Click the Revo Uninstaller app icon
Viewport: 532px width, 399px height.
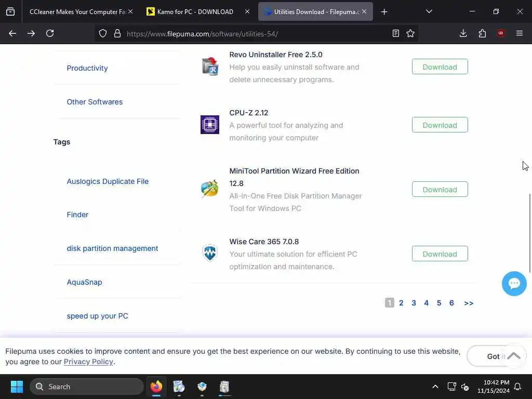pos(210,66)
